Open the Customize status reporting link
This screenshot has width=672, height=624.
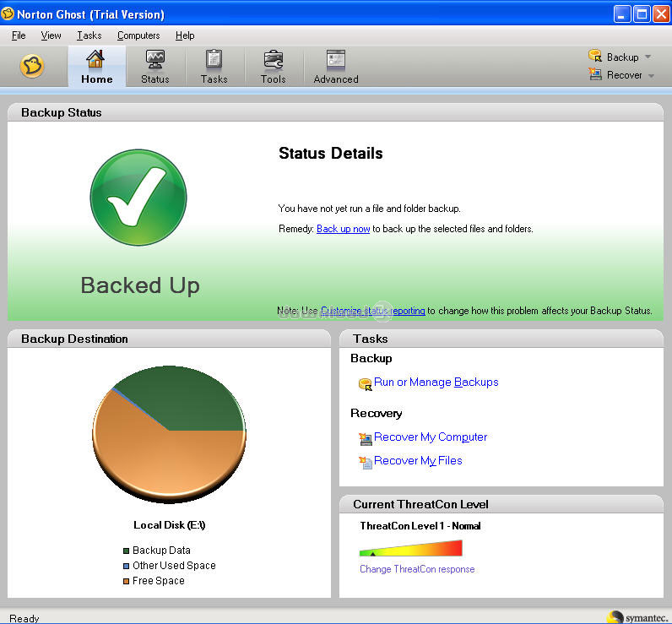[372, 311]
